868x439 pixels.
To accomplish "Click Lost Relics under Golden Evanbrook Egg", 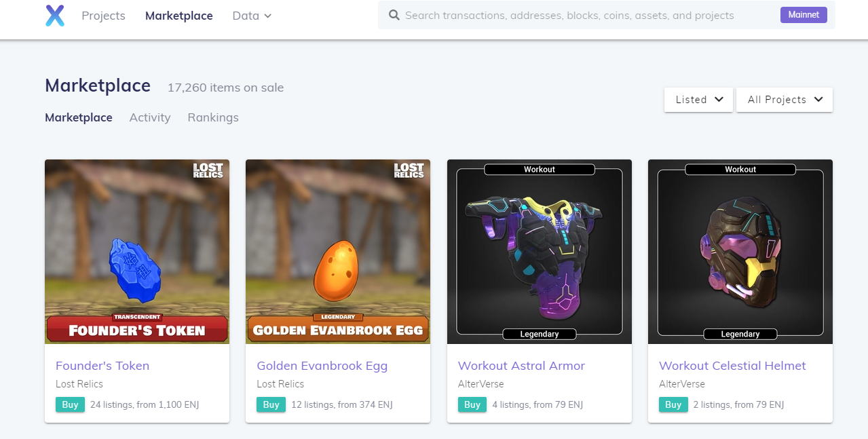I will (280, 384).
